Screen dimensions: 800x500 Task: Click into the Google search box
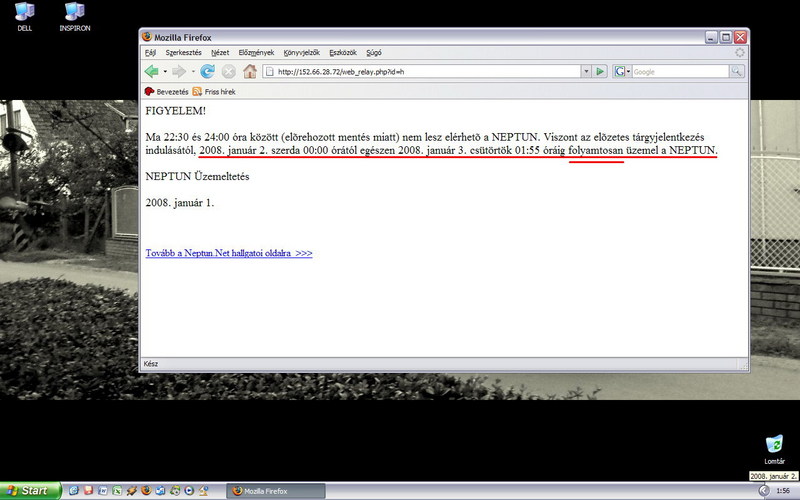tap(680, 72)
